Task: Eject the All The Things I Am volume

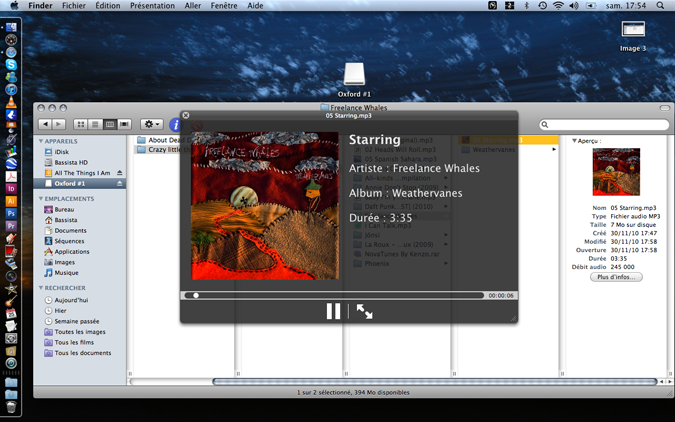Action: [120, 173]
